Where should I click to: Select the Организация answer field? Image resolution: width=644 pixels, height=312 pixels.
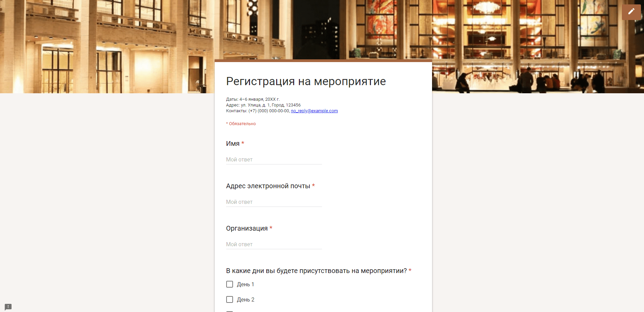pos(274,245)
